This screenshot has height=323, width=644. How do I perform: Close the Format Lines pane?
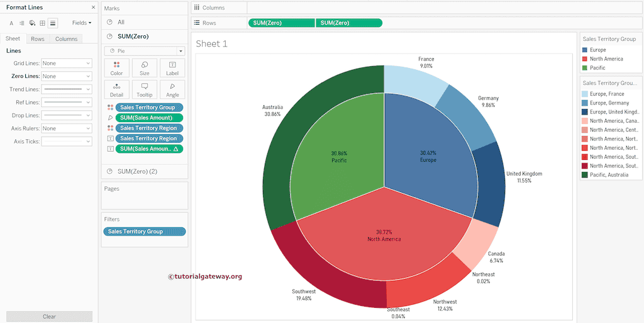93,8
